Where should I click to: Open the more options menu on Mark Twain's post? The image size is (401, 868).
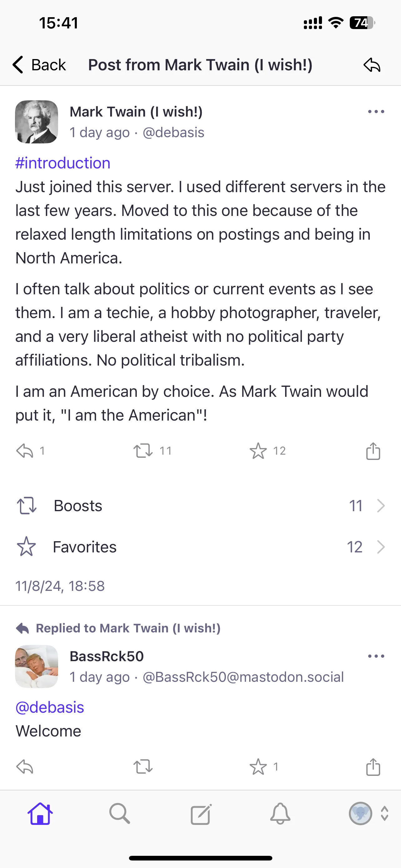click(376, 112)
